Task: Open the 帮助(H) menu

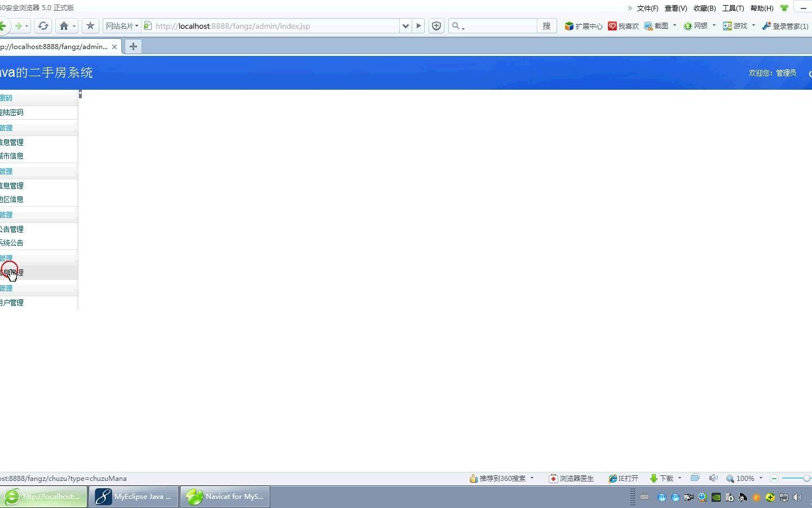Action: 762,8
